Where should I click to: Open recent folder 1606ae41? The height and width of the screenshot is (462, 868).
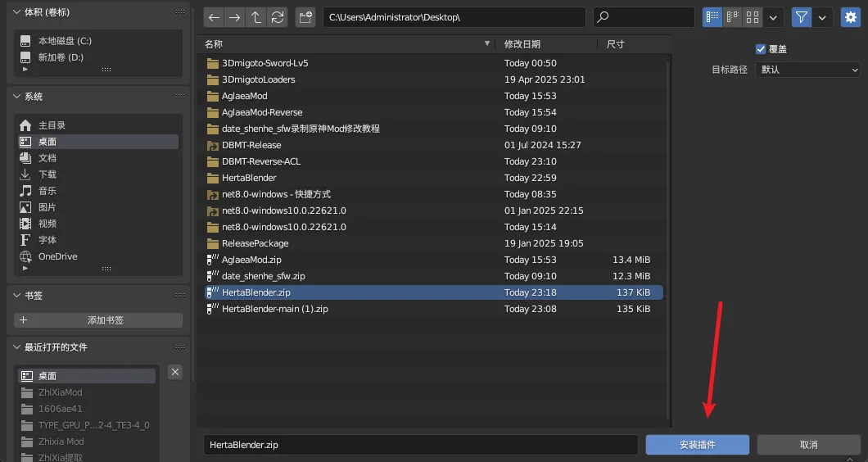pos(87,409)
